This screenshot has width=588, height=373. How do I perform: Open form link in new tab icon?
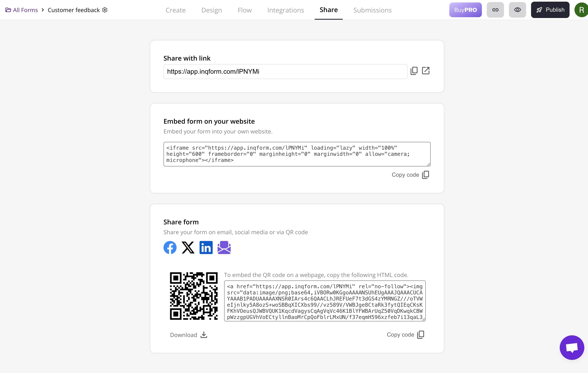click(x=426, y=71)
